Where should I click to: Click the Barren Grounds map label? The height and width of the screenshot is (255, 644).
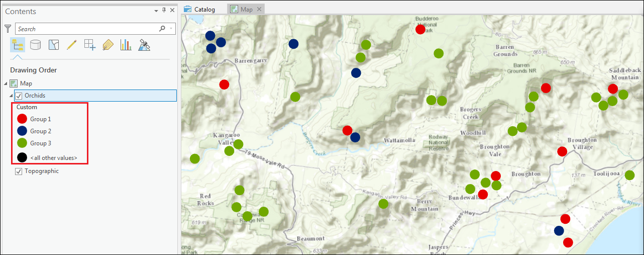(x=505, y=50)
